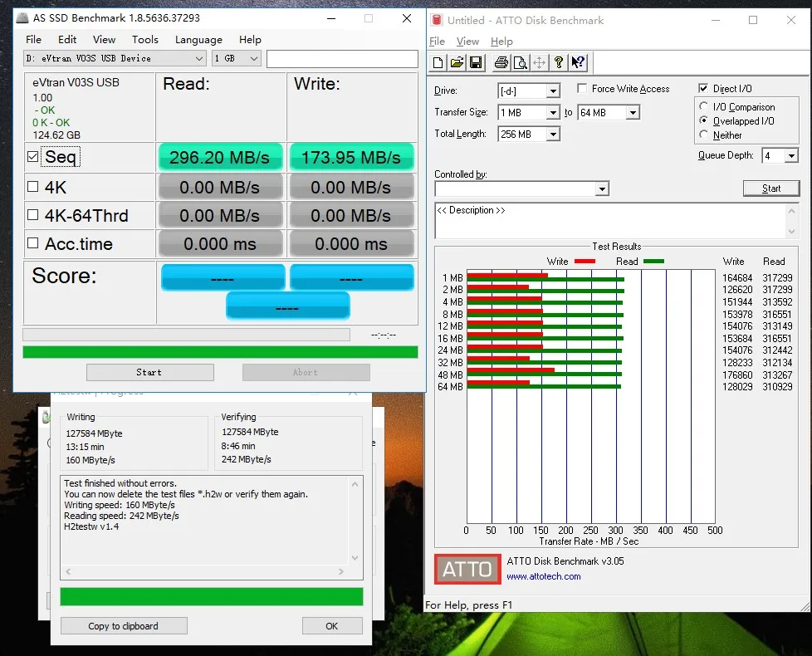Click the Seq read 296.20 MB/s result

pos(220,157)
